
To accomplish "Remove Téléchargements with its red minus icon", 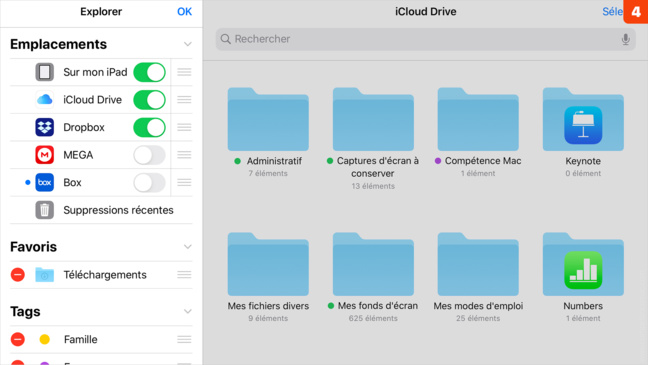I will click(x=18, y=274).
